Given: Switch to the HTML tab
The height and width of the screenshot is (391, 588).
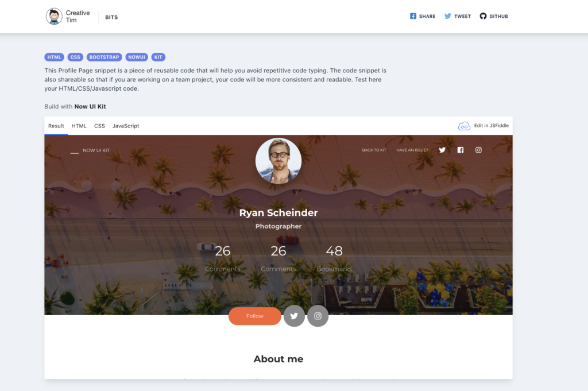Looking at the screenshot, I should 79,126.
